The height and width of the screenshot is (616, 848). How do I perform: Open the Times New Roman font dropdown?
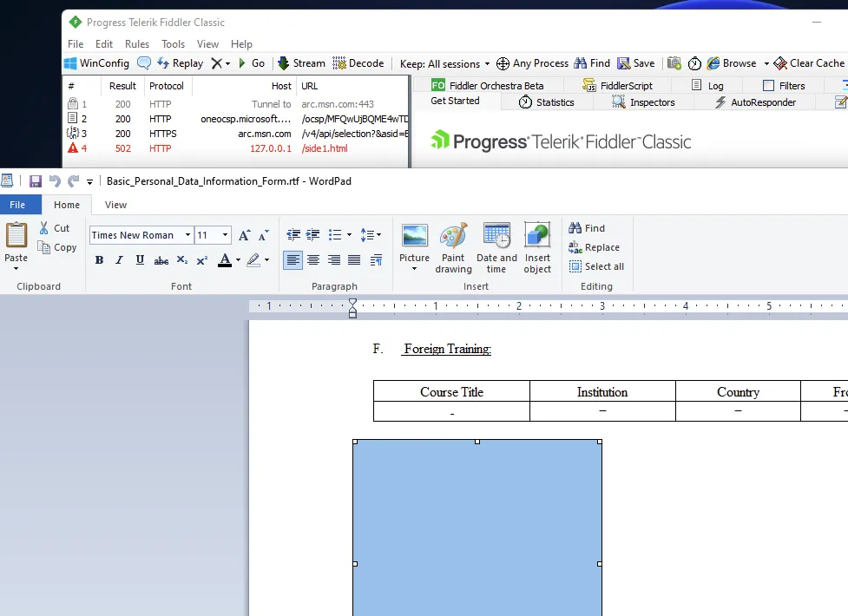pos(187,234)
